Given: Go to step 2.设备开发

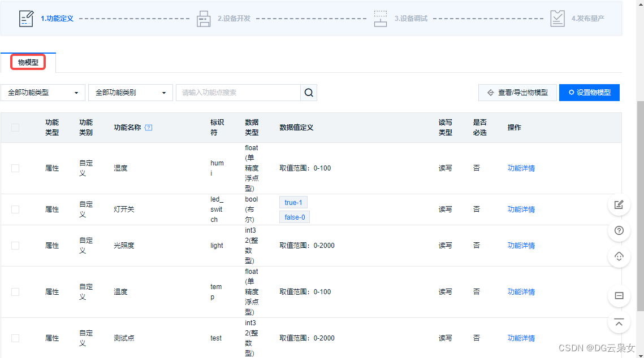Looking at the screenshot, I should click(234, 19).
